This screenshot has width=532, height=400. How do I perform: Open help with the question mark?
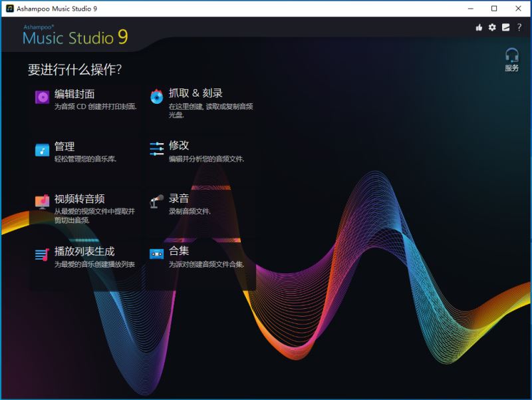pyautogui.click(x=519, y=27)
